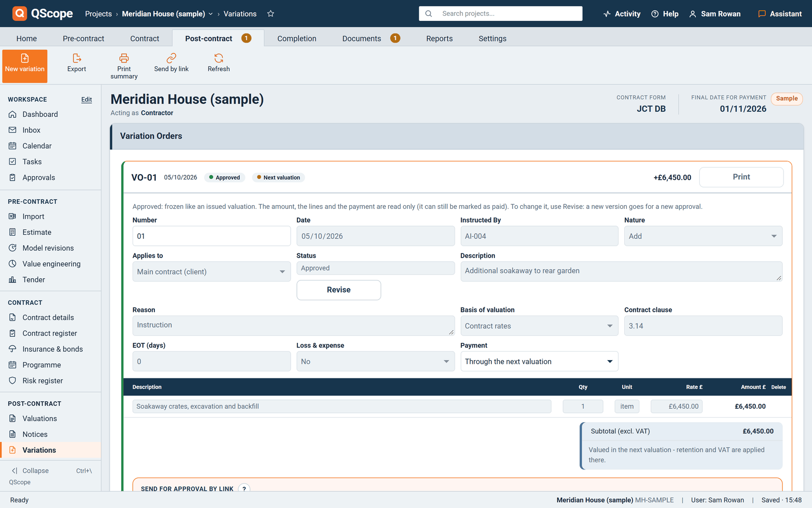Click the workspace Edit link
Image resolution: width=812 pixels, height=508 pixels.
coord(87,100)
